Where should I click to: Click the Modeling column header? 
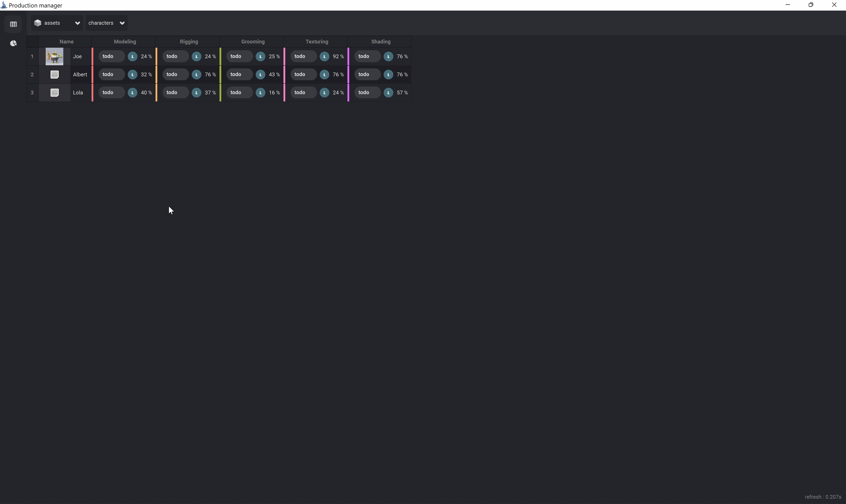click(x=125, y=41)
